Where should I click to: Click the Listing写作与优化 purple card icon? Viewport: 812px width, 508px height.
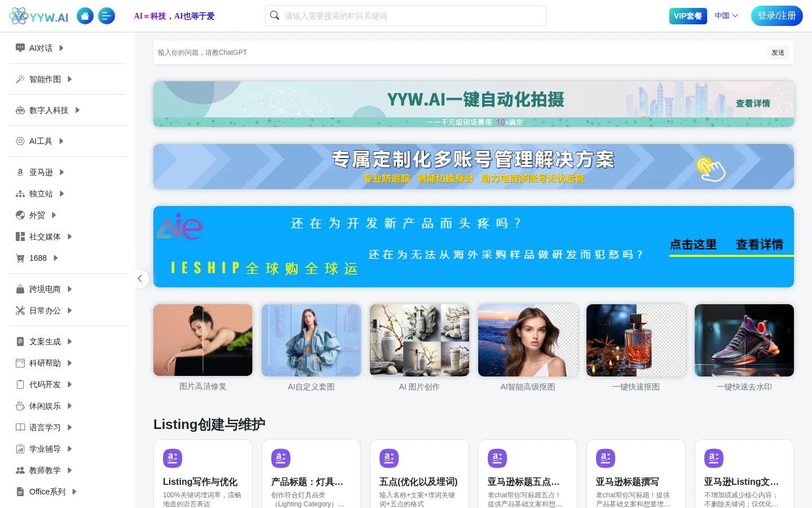click(x=173, y=458)
